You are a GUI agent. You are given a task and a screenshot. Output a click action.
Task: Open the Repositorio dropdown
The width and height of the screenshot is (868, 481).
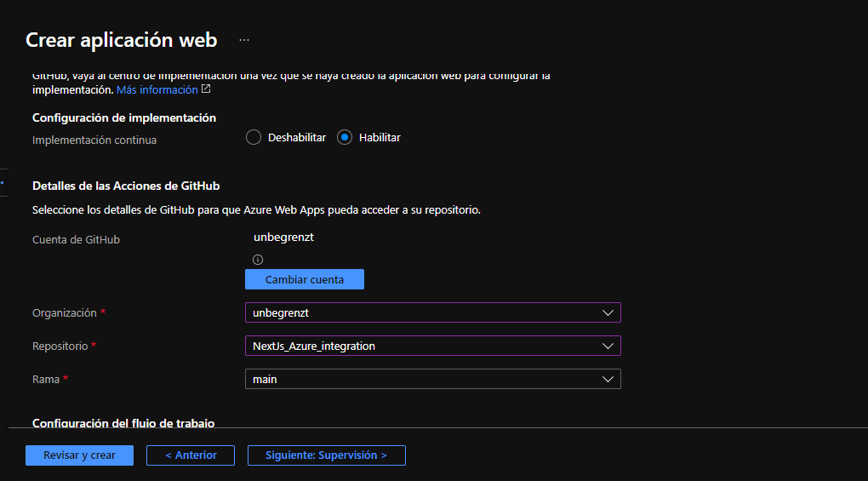tap(433, 346)
